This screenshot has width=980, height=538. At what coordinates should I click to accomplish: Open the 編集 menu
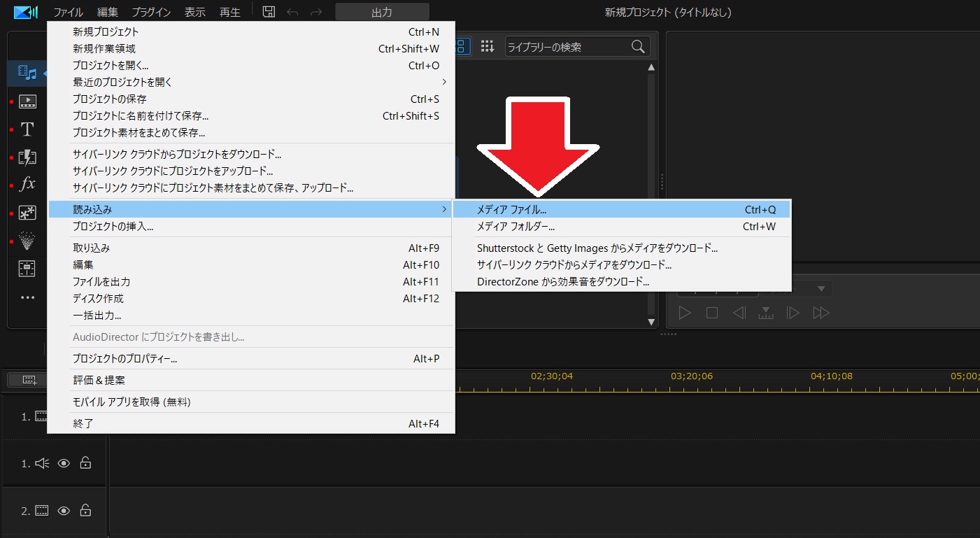coord(108,12)
